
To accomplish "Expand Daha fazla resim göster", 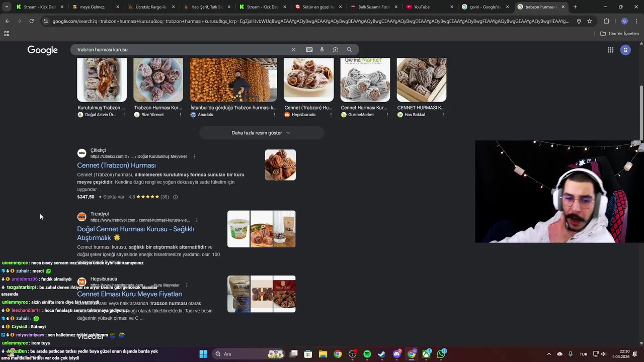I will coord(261,133).
